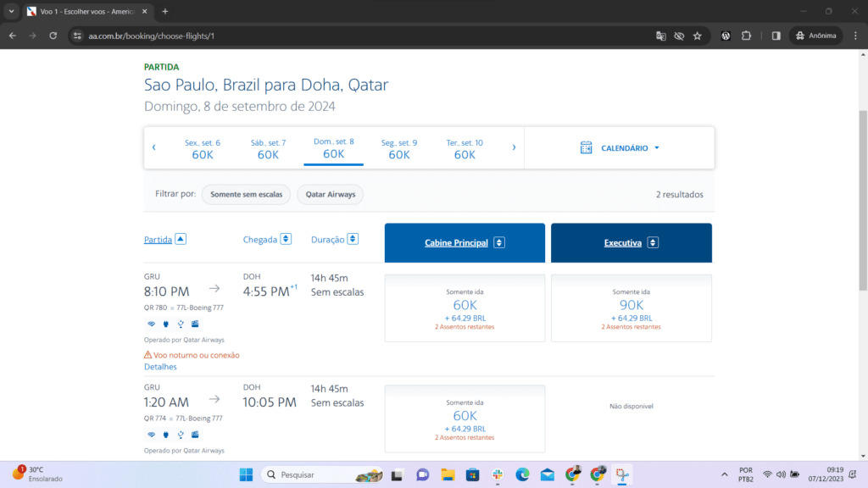Select the Wi-Fi amenity icon on QR 780
Screen dimensions: 868x488
click(x=152, y=324)
